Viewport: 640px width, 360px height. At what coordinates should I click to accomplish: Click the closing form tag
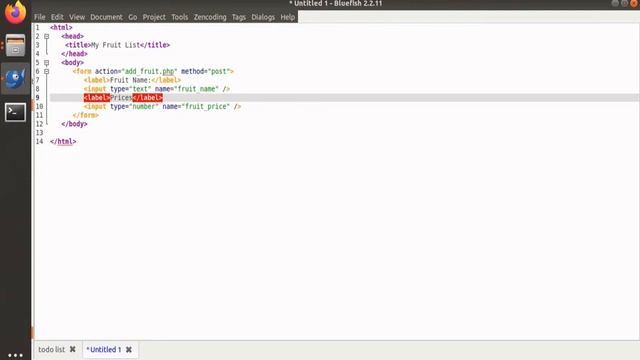coord(86,116)
